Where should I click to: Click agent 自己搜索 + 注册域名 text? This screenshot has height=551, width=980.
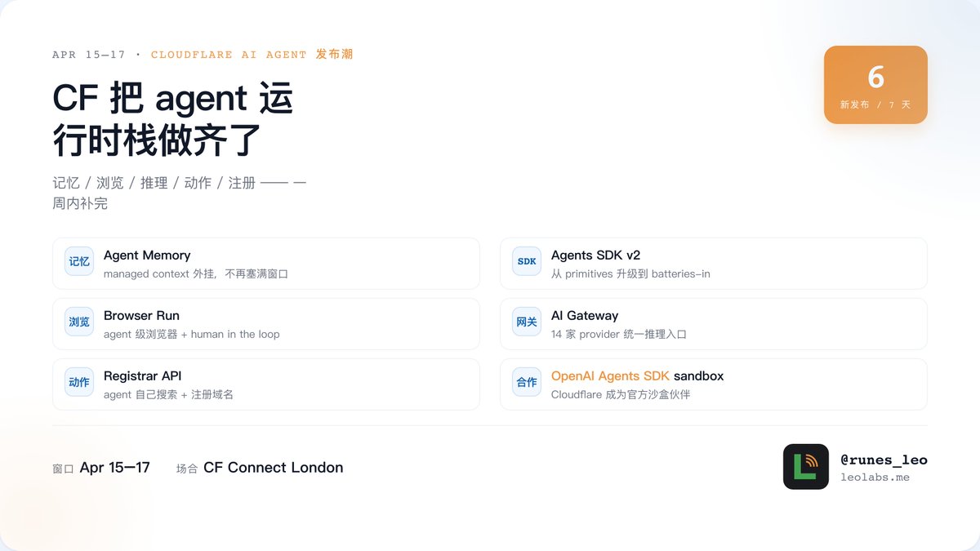[168, 395]
